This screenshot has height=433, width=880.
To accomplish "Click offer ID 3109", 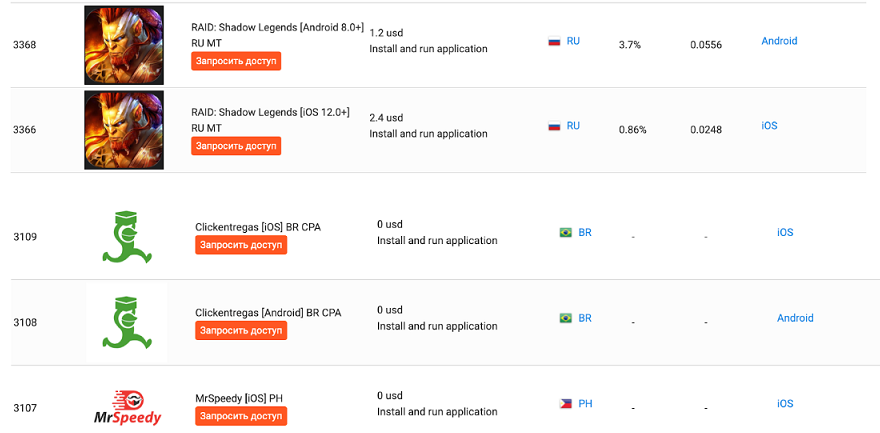I will (x=25, y=237).
